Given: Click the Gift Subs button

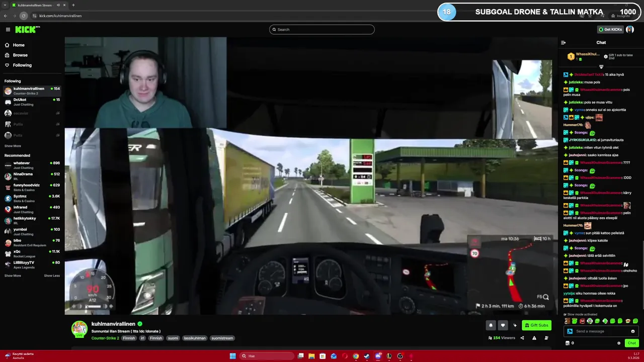Looking at the screenshot, I should pos(536,325).
